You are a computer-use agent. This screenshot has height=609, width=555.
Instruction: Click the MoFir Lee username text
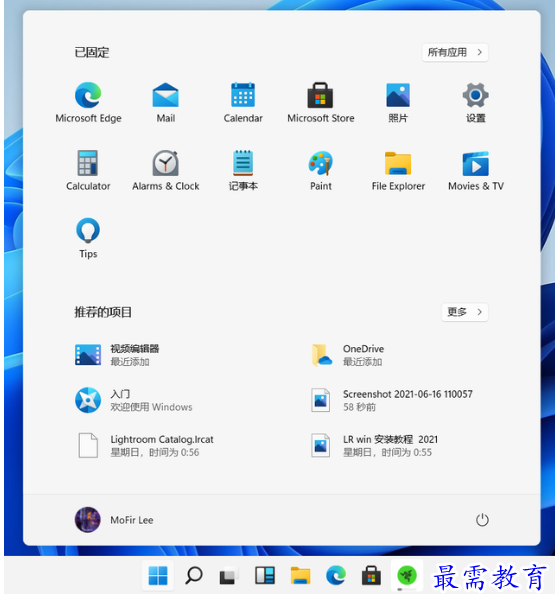coord(132,520)
